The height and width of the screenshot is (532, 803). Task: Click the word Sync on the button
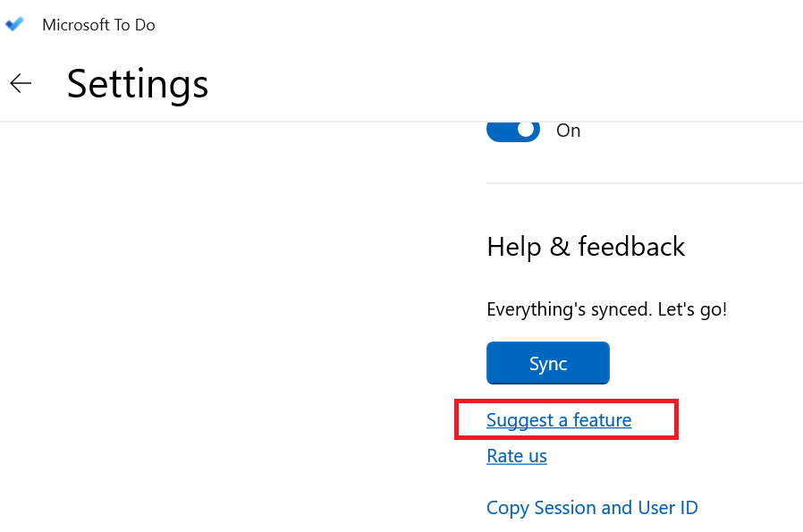pos(547,364)
